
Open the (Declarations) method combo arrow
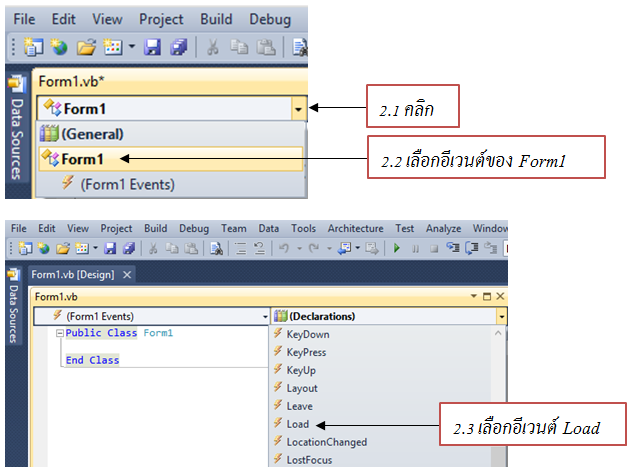[x=501, y=317]
